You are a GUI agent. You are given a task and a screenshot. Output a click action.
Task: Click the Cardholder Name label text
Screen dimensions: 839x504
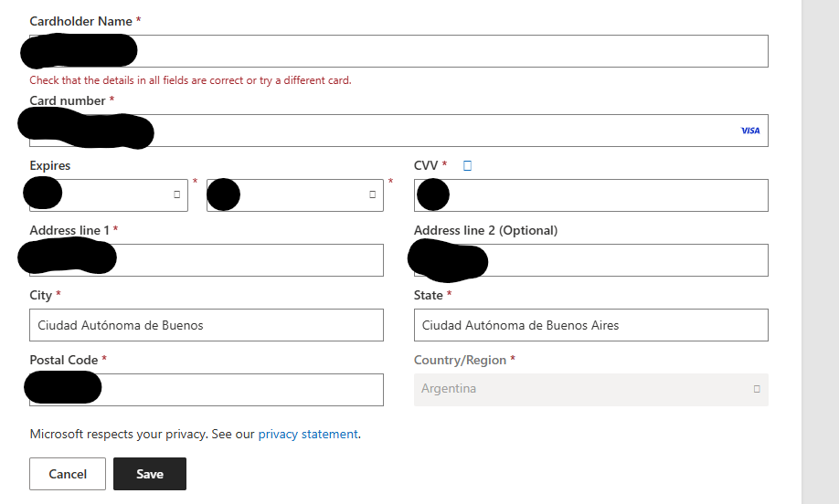pyautogui.click(x=80, y=21)
